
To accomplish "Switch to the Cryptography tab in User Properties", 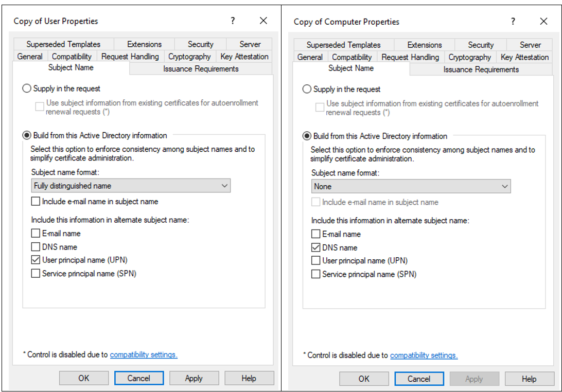I will pos(189,56).
